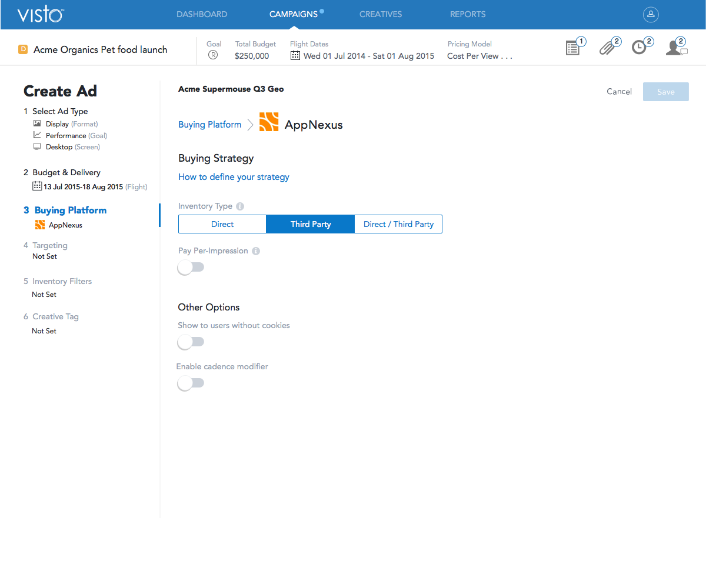Click the Inventory Type info icon
Screen dimensions: 706x588
point(240,206)
